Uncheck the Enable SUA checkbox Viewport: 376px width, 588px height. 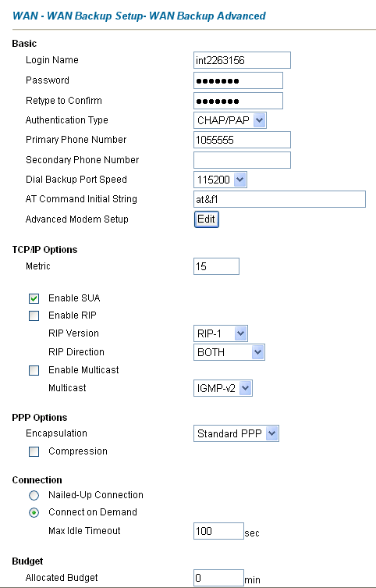[x=34, y=298]
